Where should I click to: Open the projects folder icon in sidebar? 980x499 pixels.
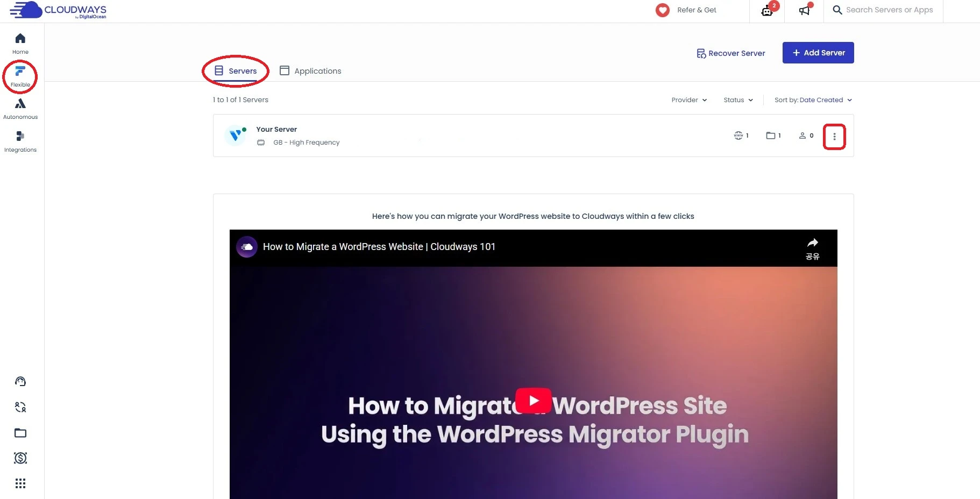[x=20, y=433]
